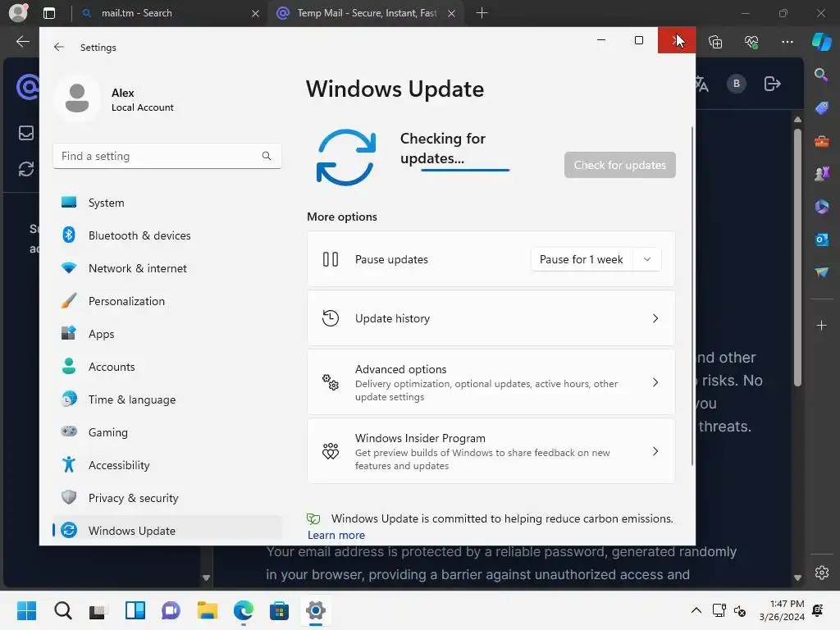This screenshot has width=840, height=630.
Task: Open Advanced options
Action: pyautogui.click(x=491, y=382)
